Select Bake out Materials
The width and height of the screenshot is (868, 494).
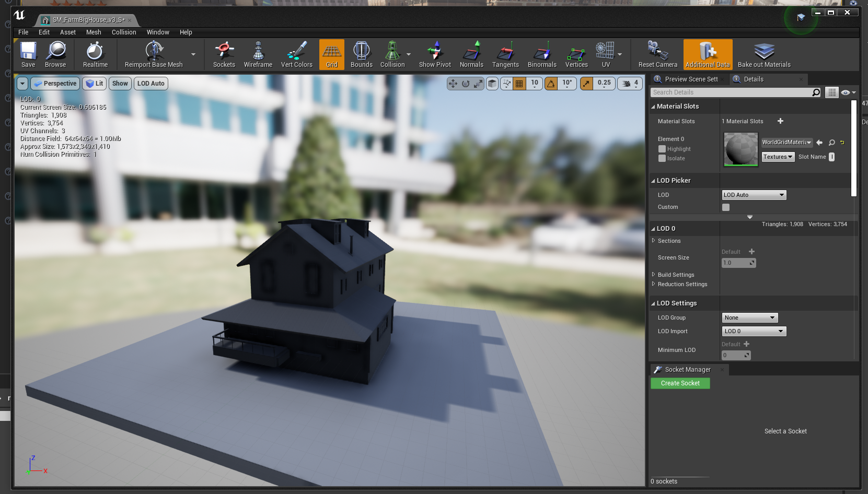coord(763,54)
